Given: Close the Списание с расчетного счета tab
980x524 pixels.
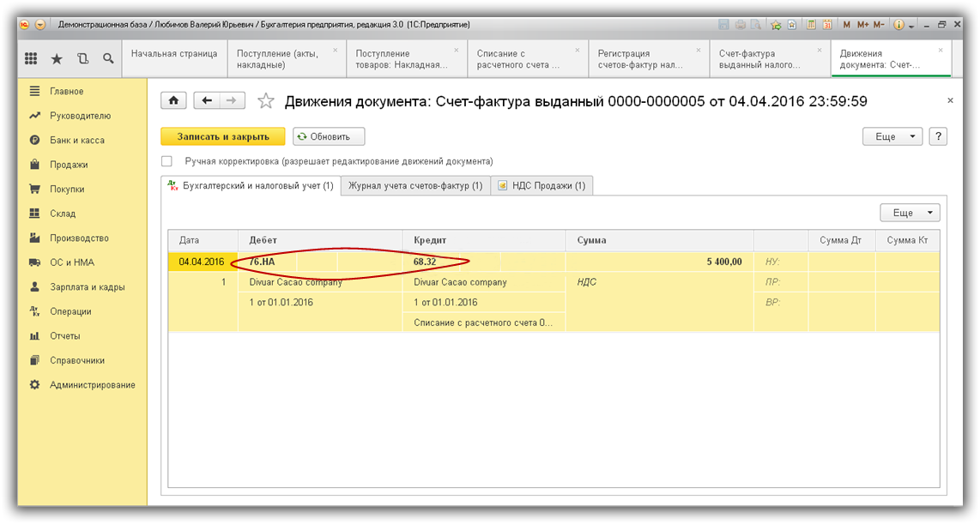Looking at the screenshot, I should tap(578, 50).
